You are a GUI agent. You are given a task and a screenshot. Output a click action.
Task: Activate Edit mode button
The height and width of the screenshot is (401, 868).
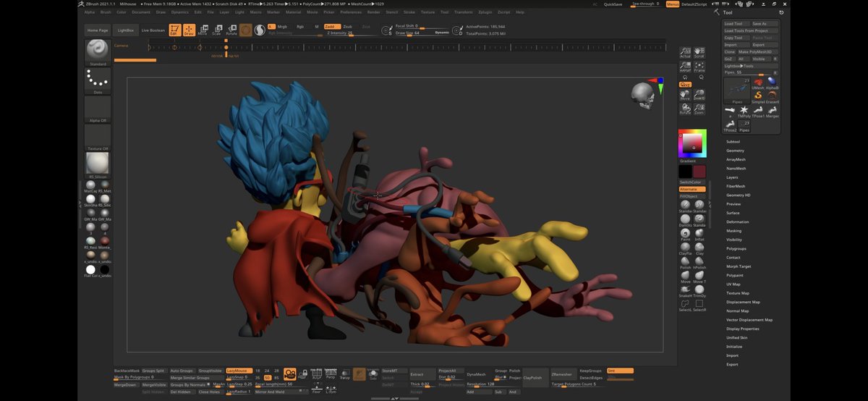(174, 30)
